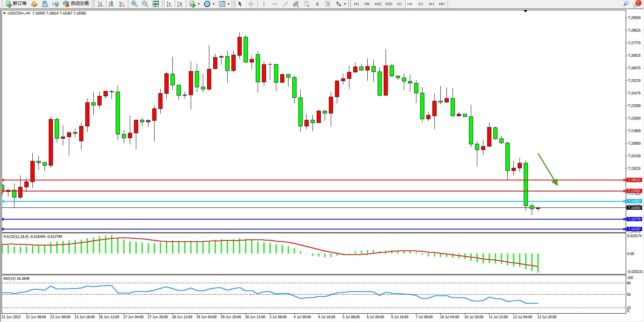The height and width of the screenshot is (322, 644).
Task: Switch chart to bar chart mode
Action: coord(100,4)
